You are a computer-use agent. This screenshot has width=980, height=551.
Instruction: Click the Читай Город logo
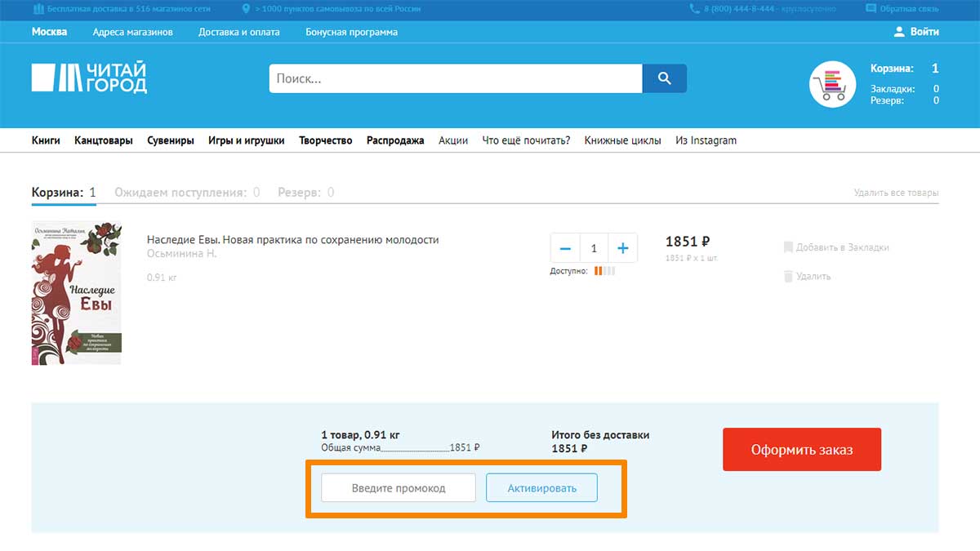pyautogui.click(x=89, y=78)
